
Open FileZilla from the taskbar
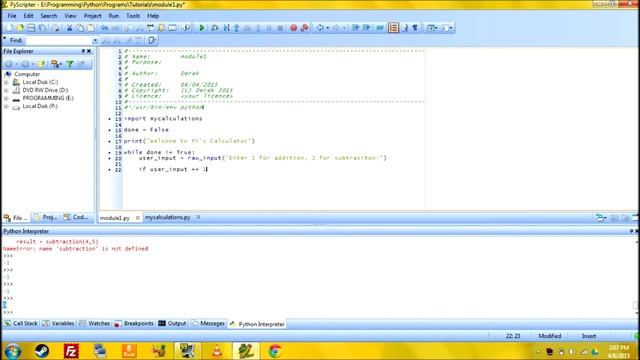71,351
